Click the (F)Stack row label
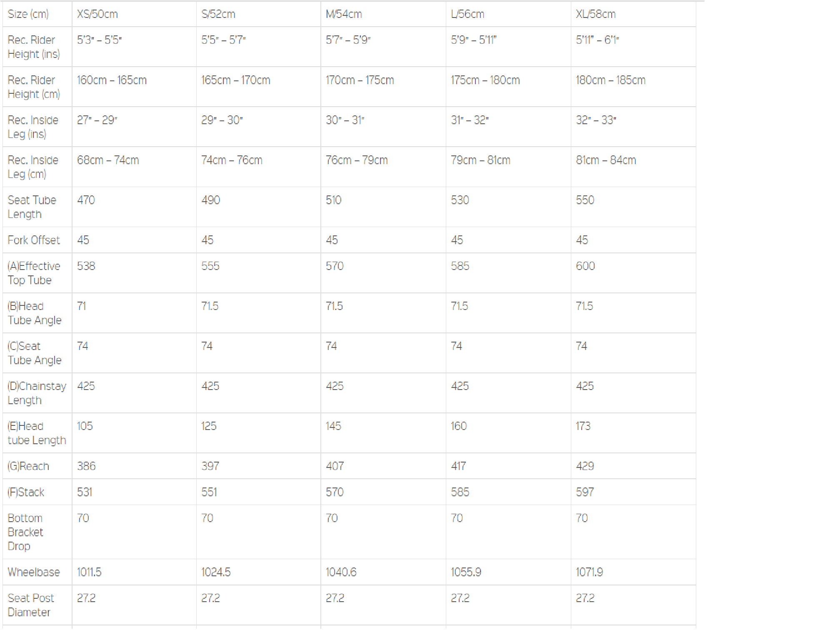The height and width of the screenshot is (630, 840). [x=26, y=492]
